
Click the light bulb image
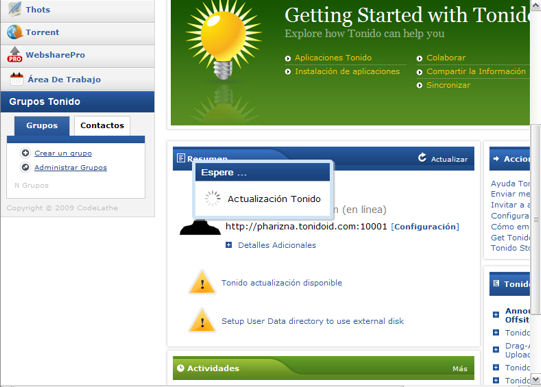[224, 41]
